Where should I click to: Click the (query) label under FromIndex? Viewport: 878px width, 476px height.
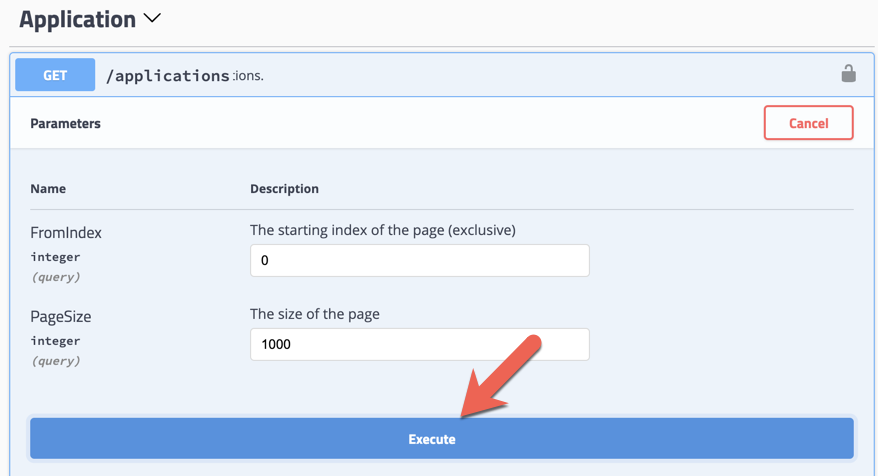coord(55,277)
